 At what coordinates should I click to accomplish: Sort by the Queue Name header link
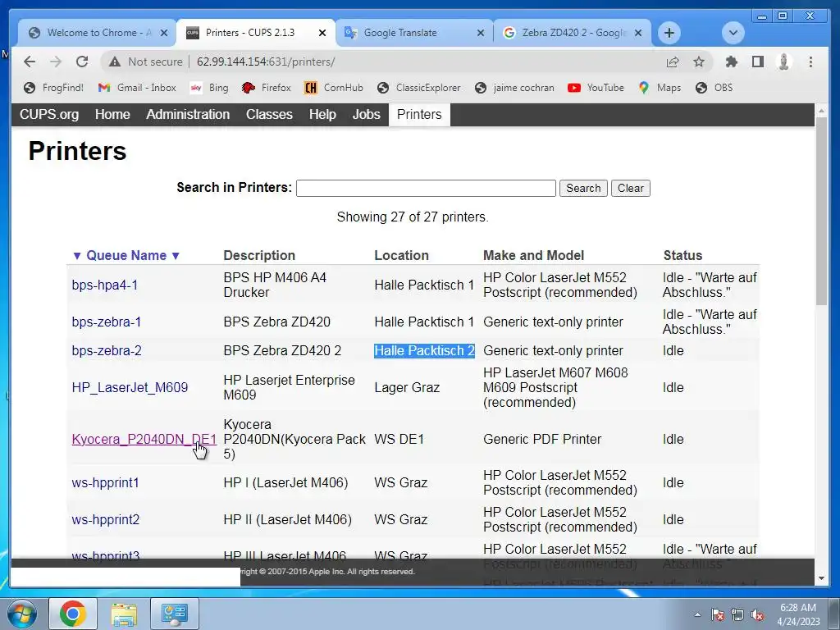click(126, 256)
